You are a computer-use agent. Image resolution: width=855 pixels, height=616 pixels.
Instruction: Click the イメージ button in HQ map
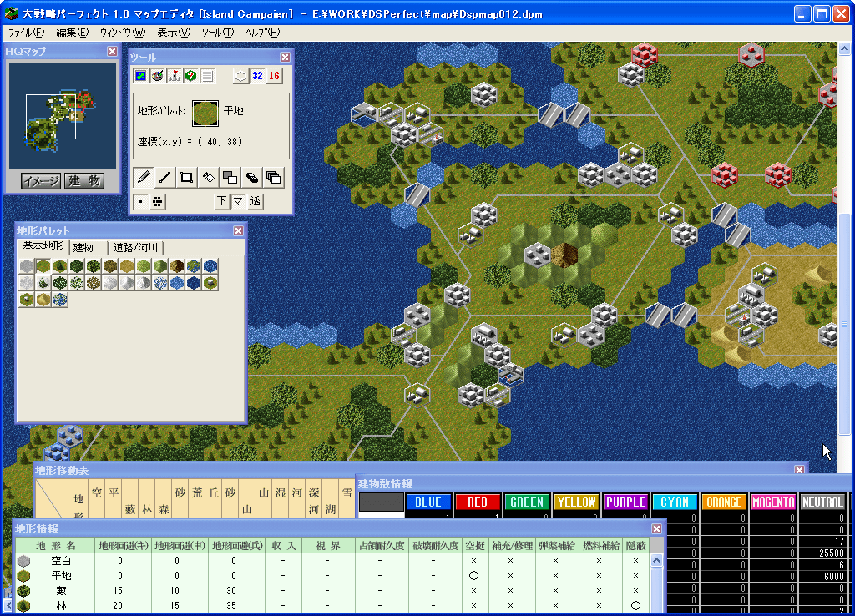pos(41,180)
